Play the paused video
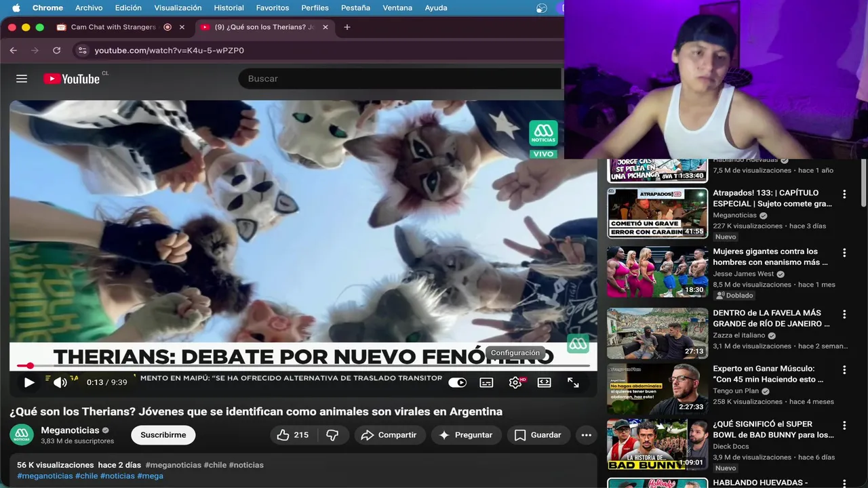Screen dimensions: 868x488 29,382
